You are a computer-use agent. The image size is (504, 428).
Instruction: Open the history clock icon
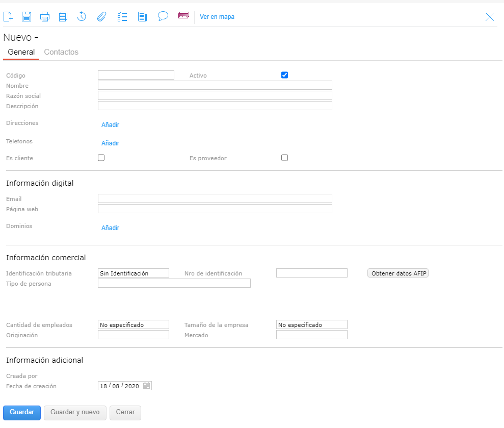pos(82,17)
